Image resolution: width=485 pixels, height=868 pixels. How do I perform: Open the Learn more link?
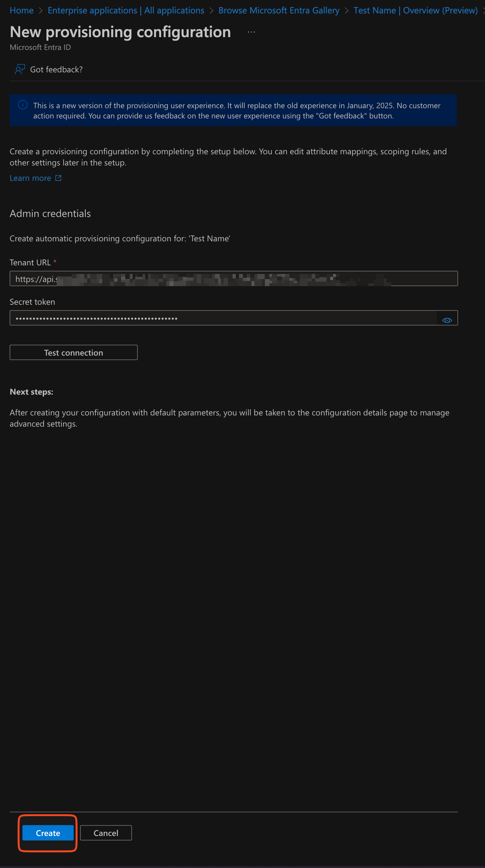click(30, 178)
